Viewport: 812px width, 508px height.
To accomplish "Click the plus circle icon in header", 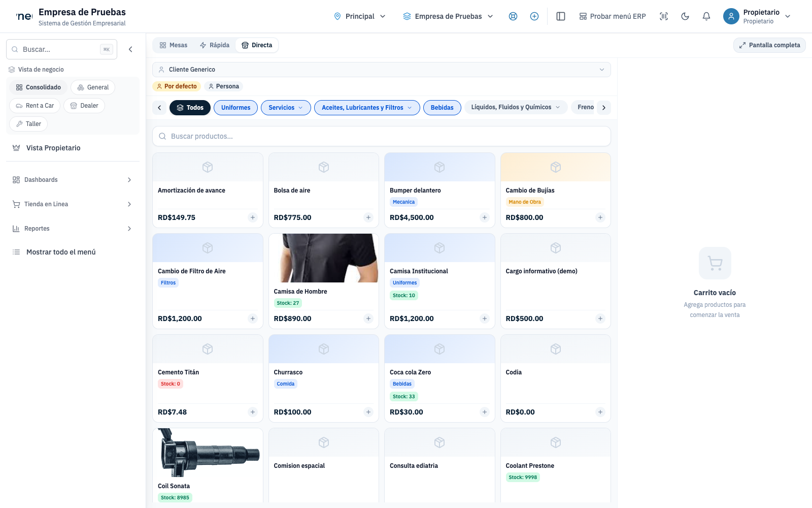I will coord(534,16).
